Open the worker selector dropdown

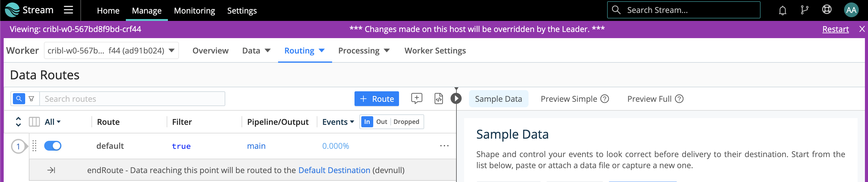point(111,51)
